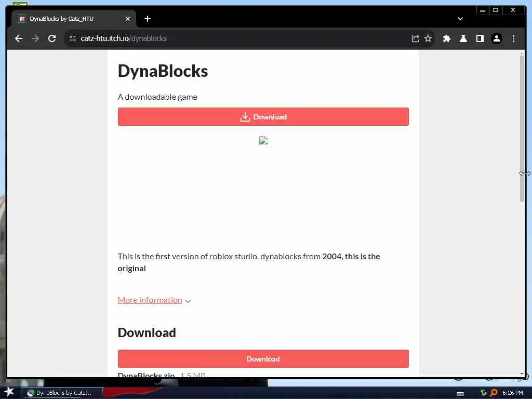Expand the More information link
The width and height of the screenshot is (532, 399).
click(x=150, y=300)
